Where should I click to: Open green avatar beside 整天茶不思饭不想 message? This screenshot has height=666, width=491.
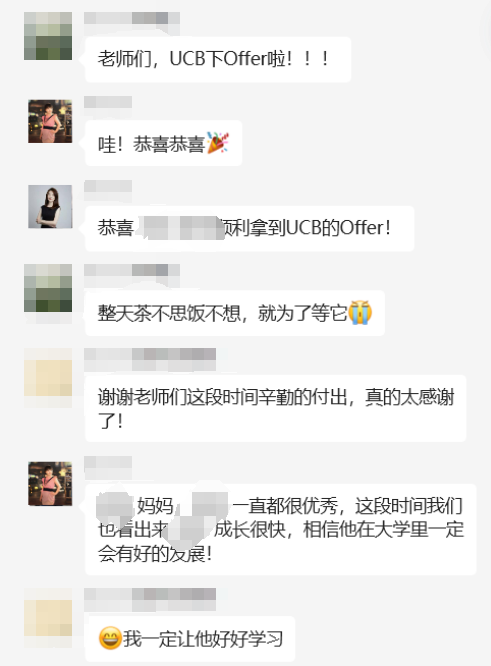(48, 288)
